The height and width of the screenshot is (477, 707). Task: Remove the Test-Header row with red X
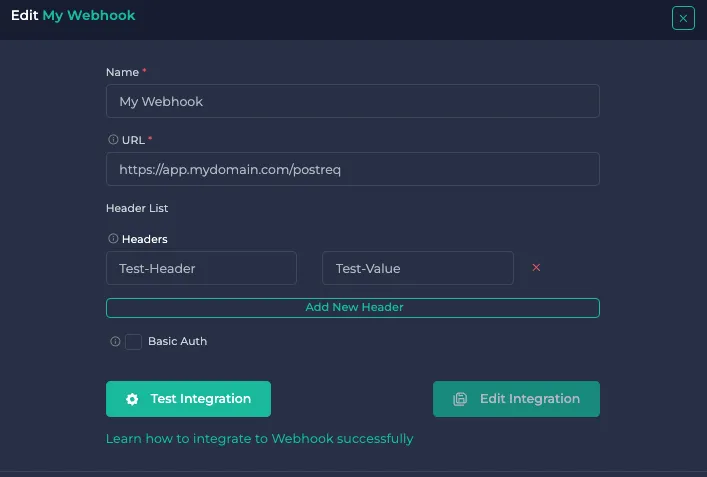point(536,268)
